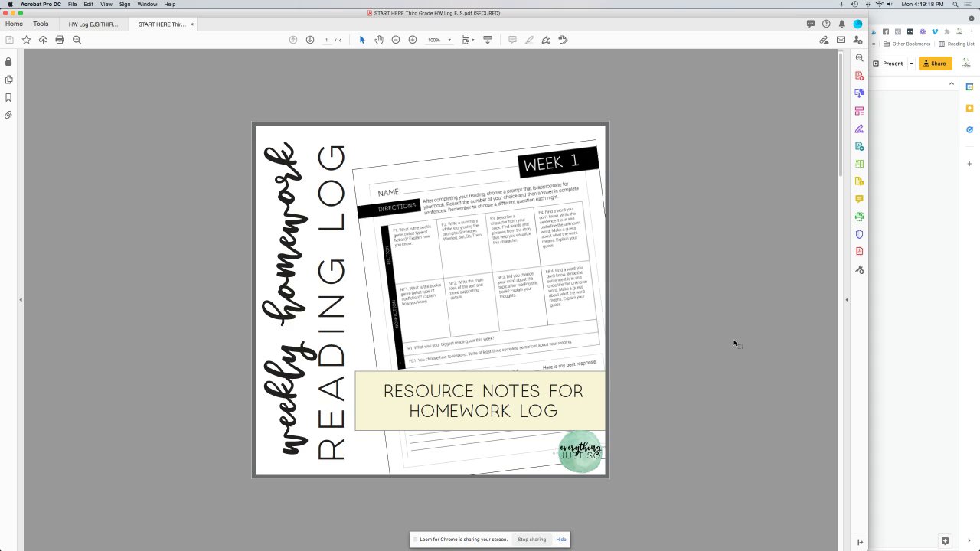Click Stop sharing in Loom bar
Viewport: 980px width, 551px height.
click(x=532, y=540)
